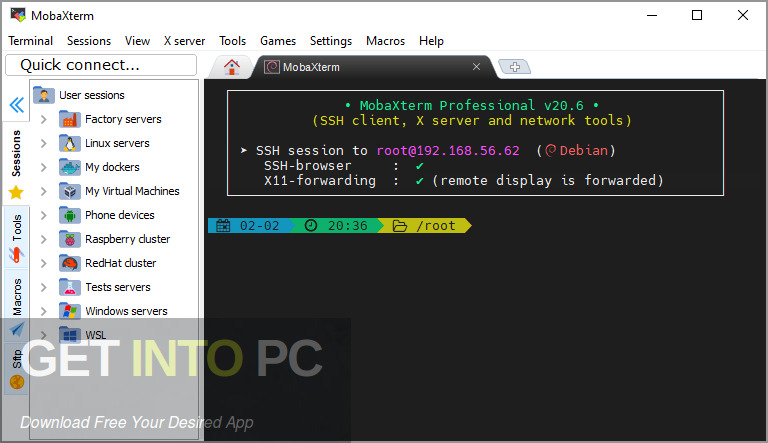Open the Tools side tab

tap(16, 237)
